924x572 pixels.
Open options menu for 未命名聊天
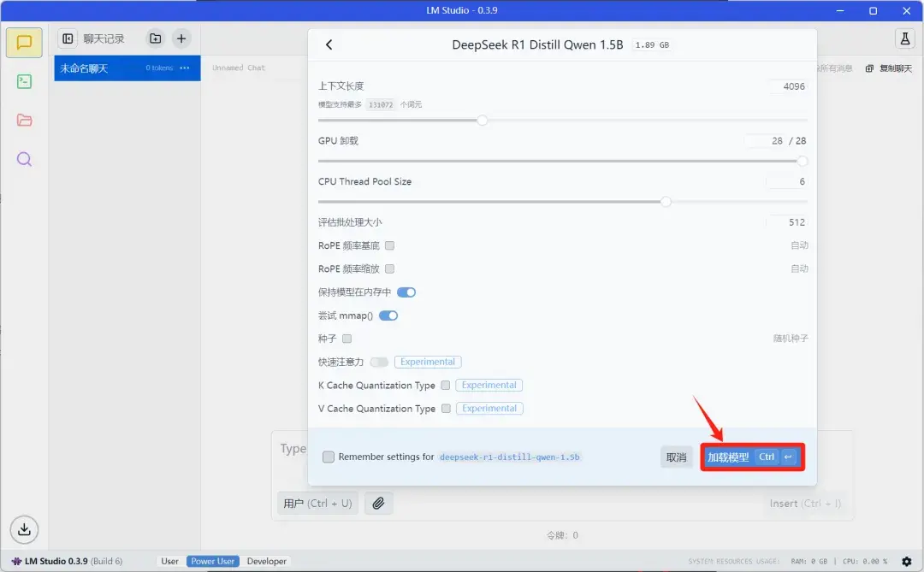tap(185, 68)
